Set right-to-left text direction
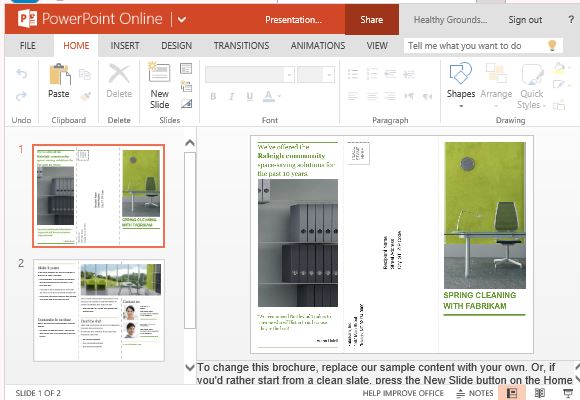 coord(427,97)
